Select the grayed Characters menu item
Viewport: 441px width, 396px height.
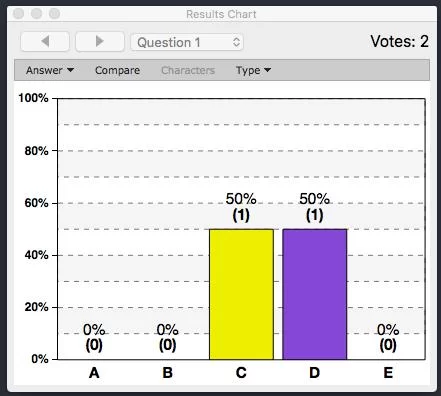point(188,70)
